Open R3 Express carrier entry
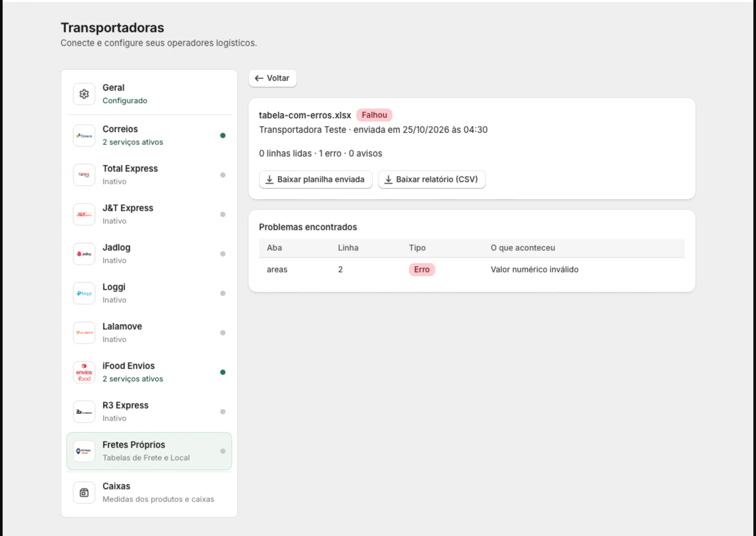The height and width of the screenshot is (536, 756). (x=149, y=412)
